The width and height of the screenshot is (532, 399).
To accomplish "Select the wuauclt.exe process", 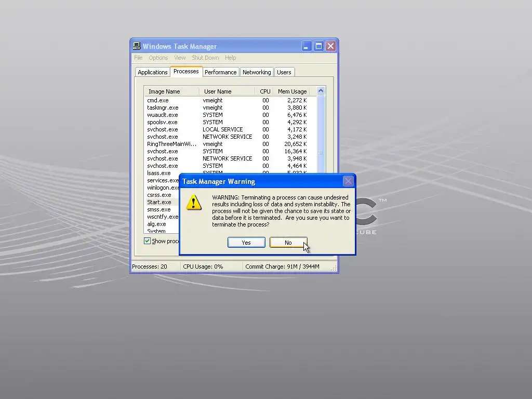I will [230, 115].
